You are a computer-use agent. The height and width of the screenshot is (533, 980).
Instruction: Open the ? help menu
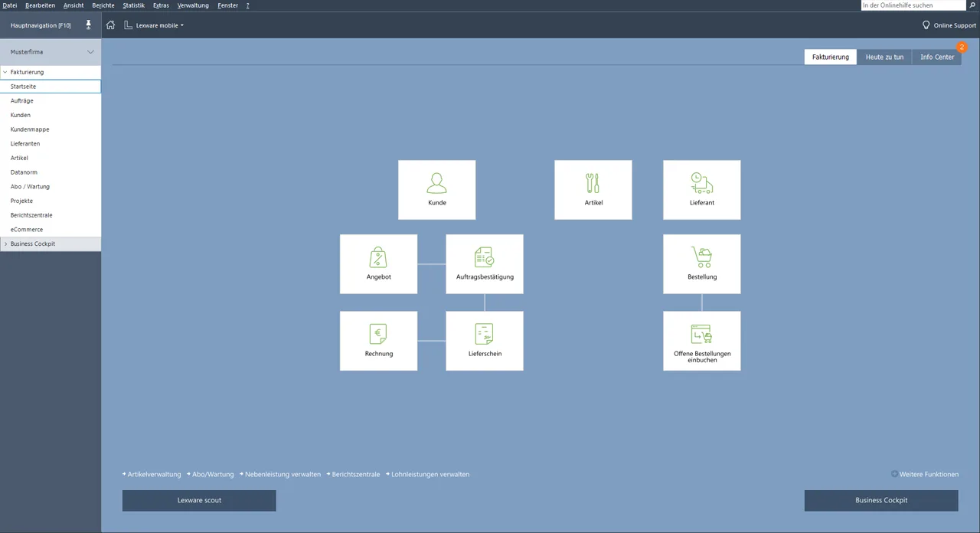(247, 5)
